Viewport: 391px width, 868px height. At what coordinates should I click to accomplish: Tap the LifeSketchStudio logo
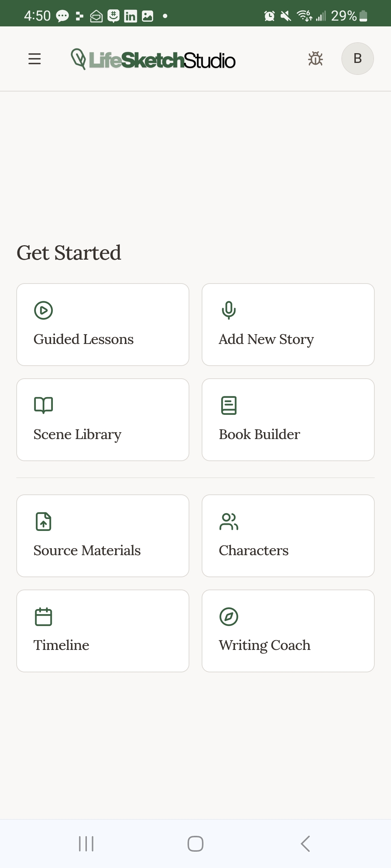[x=153, y=60]
